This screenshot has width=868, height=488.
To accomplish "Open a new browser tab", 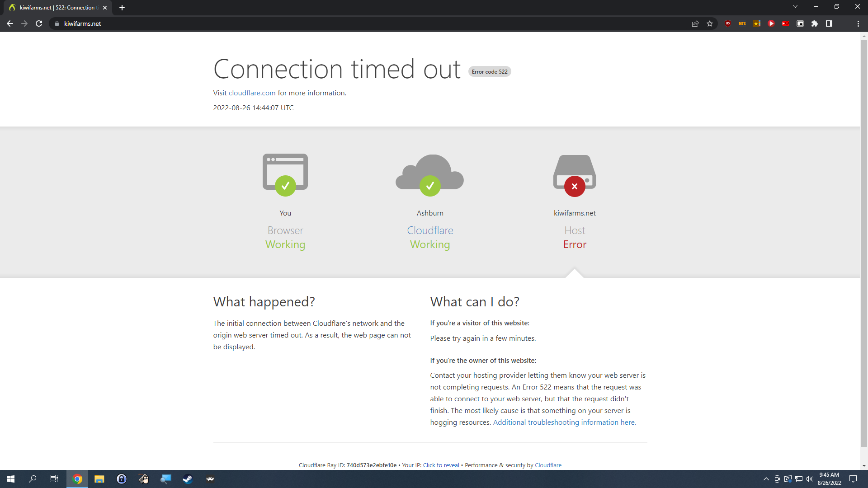I will click(x=122, y=8).
